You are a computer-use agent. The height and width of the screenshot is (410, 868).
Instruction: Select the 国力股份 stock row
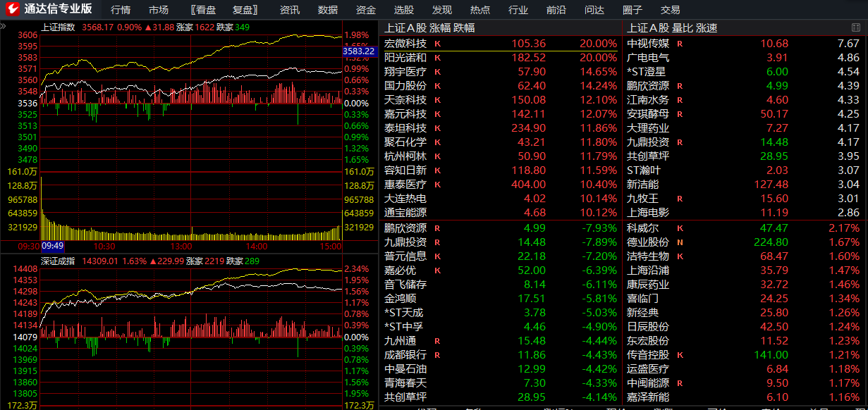click(501, 86)
